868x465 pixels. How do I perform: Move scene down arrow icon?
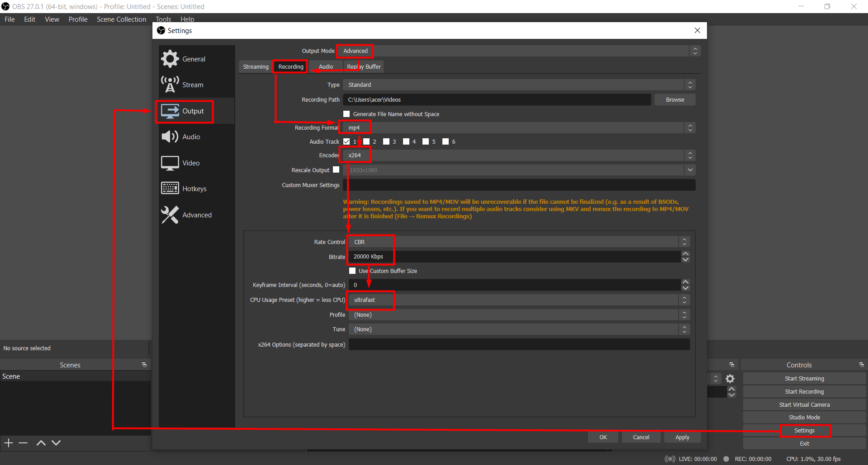56,443
